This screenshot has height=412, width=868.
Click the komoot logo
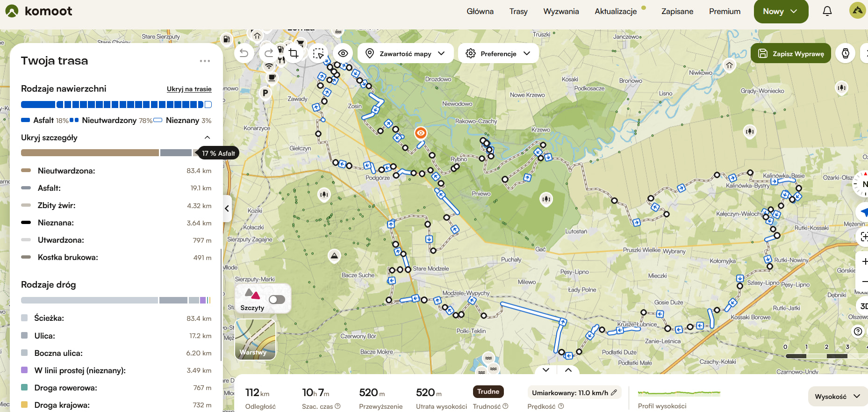click(39, 11)
